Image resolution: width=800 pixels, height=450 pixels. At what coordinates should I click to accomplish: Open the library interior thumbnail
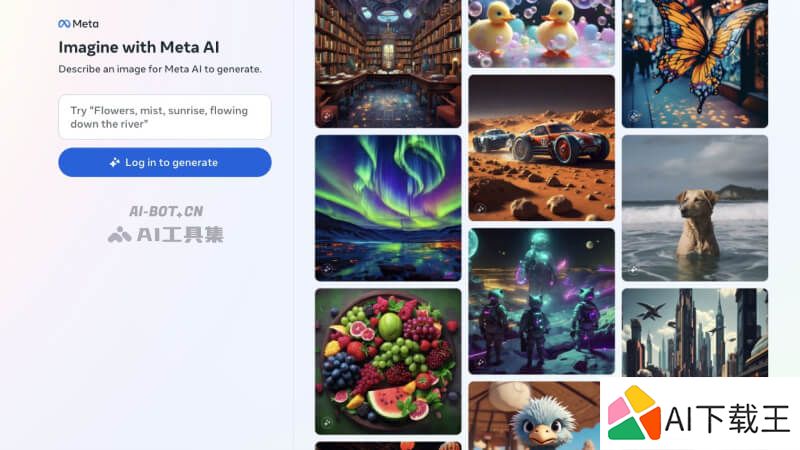(388, 63)
